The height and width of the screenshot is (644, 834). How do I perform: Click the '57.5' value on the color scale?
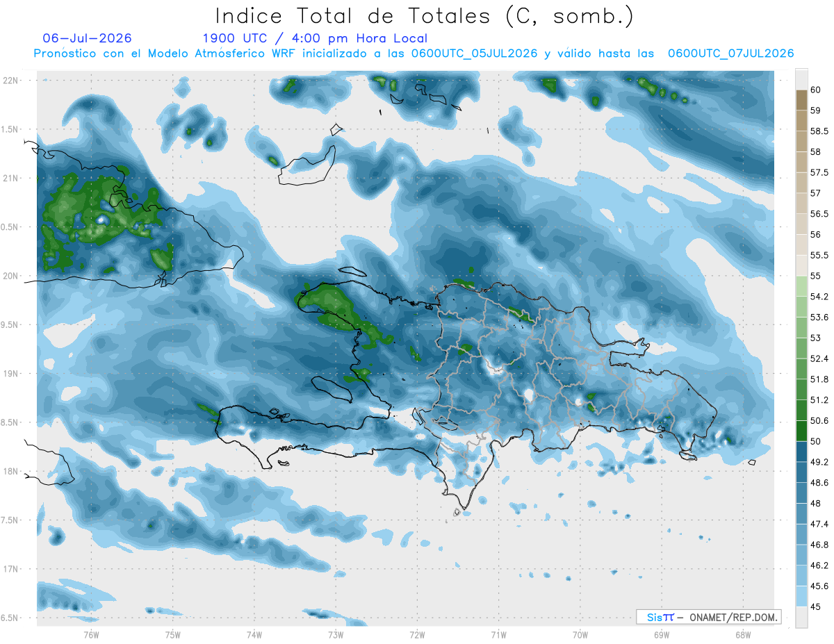click(819, 172)
